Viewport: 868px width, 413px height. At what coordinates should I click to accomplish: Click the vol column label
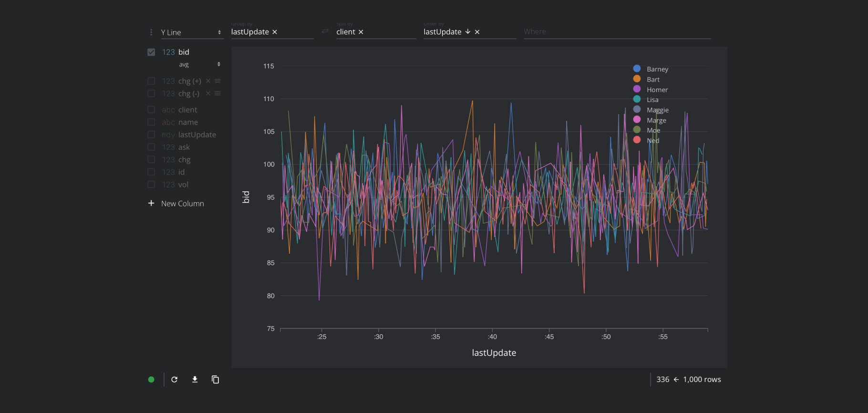pos(183,185)
